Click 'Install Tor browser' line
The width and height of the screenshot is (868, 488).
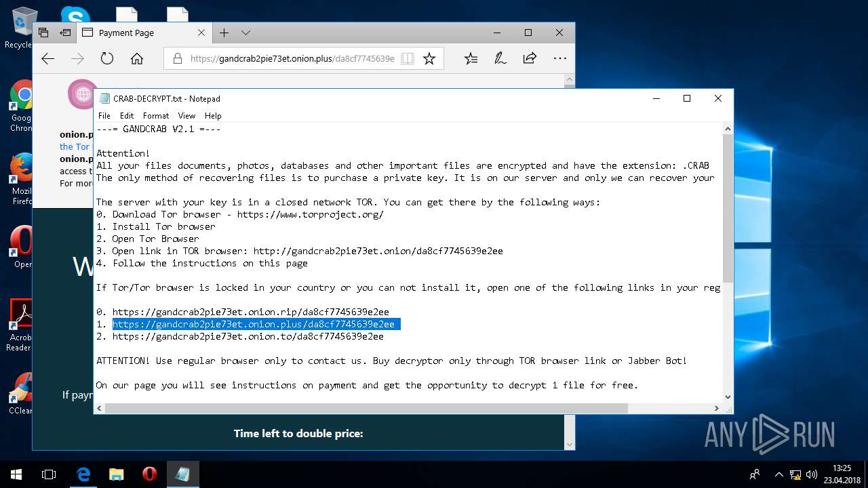point(155,226)
